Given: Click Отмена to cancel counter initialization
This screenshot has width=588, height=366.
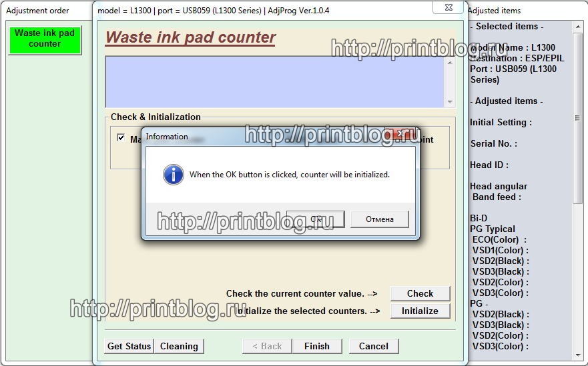Looking at the screenshot, I should 379,219.
